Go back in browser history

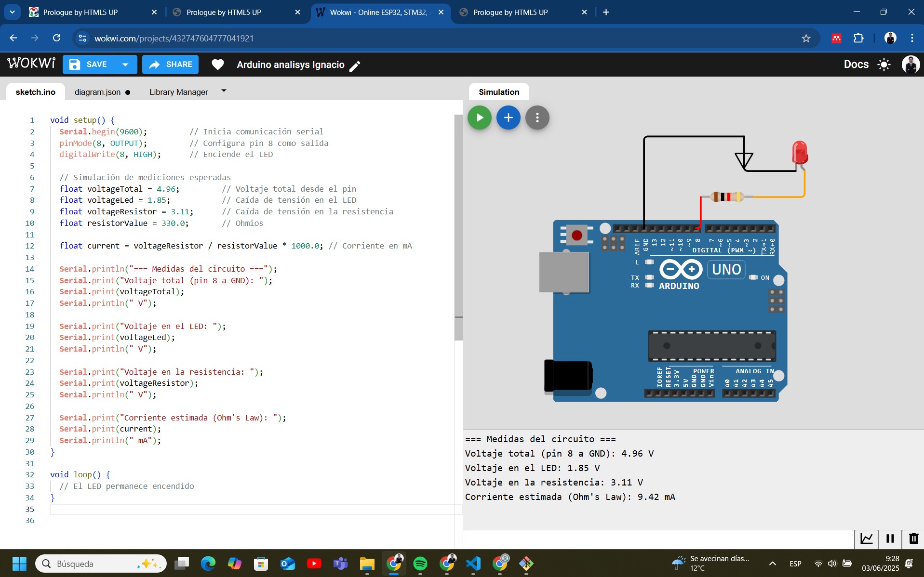click(13, 38)
